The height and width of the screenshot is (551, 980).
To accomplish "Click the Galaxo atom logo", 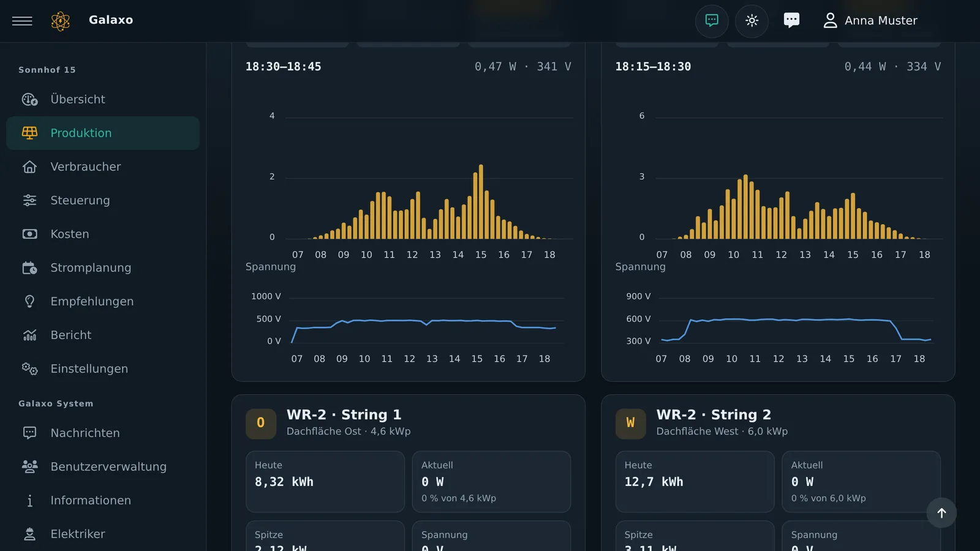I will coord(61,21).
